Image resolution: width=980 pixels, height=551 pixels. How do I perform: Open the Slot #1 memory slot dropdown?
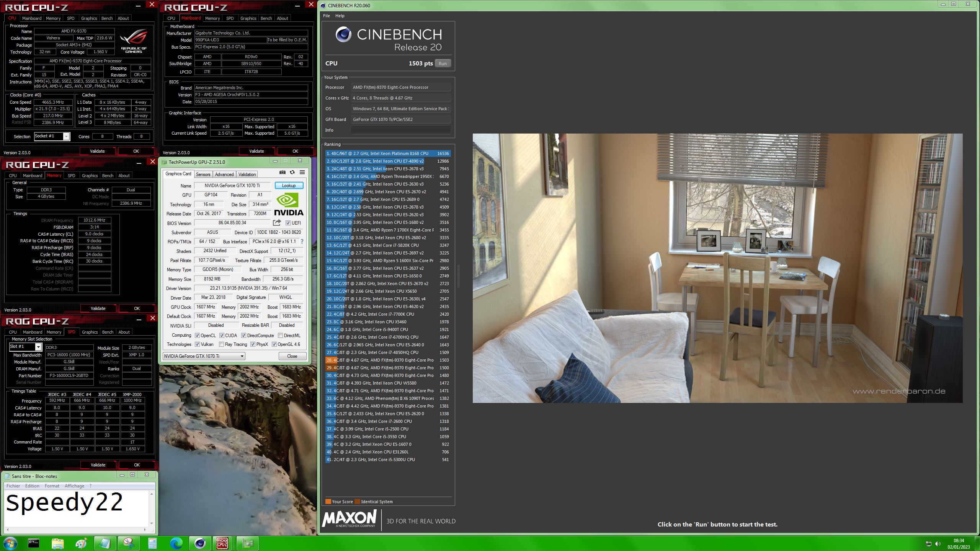[x=38, y=347]
